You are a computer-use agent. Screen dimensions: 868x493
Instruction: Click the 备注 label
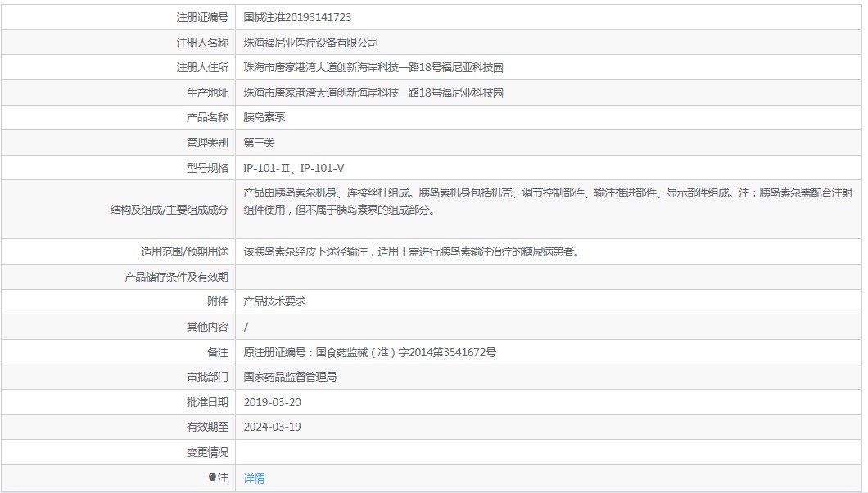(x=218, y=352)
